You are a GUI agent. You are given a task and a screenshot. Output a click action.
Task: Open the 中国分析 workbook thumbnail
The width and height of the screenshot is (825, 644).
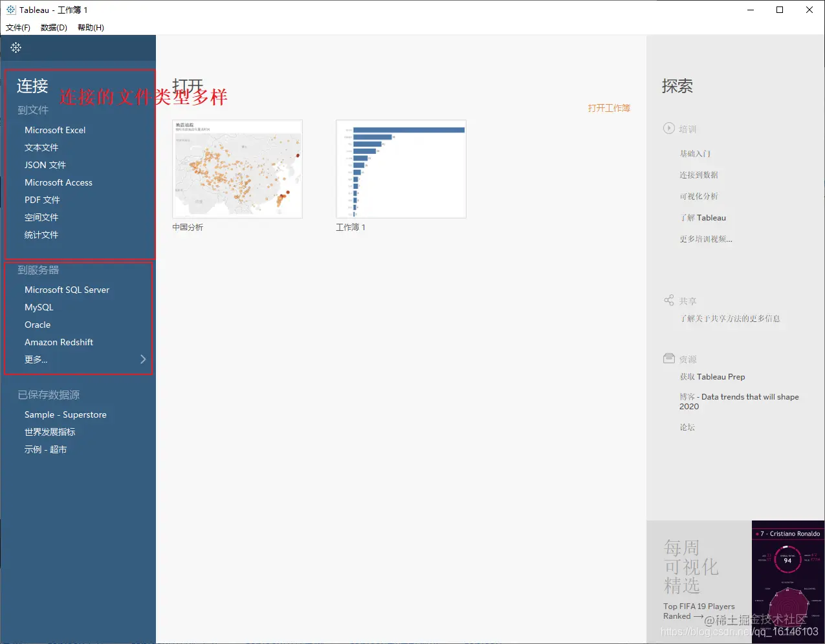tap(237, 169)
